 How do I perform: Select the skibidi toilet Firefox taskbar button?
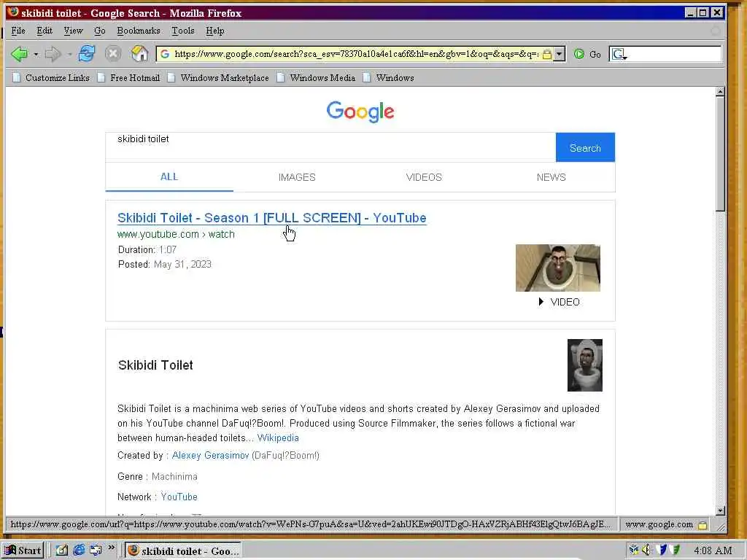pyautogui.click(x=183, y=551)
